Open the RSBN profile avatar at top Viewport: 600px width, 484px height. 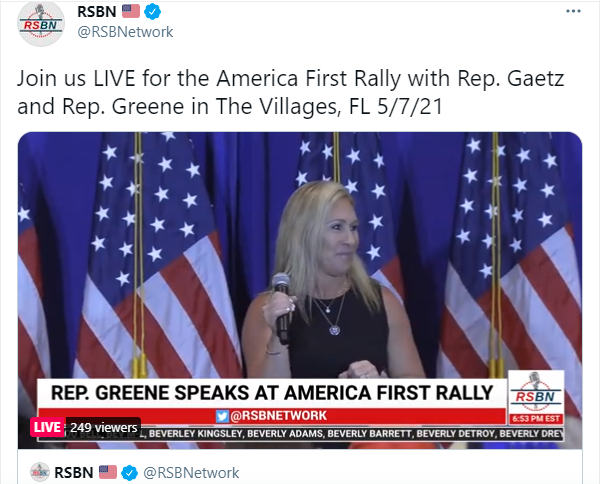(x=41, y=23)
